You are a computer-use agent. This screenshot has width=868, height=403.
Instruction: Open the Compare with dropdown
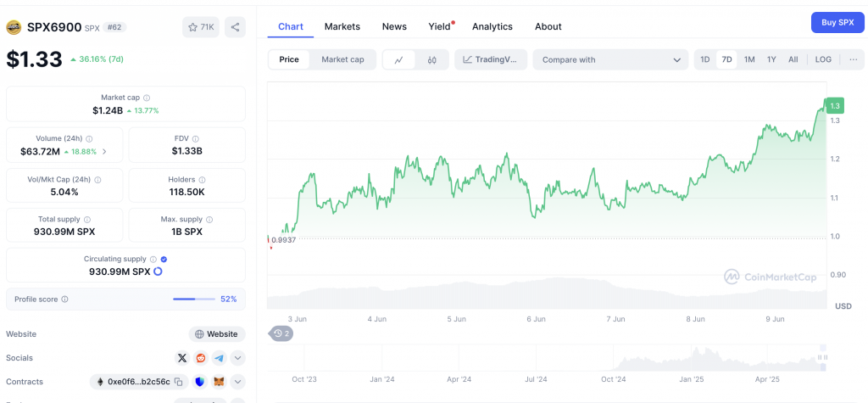pos(610,60)
